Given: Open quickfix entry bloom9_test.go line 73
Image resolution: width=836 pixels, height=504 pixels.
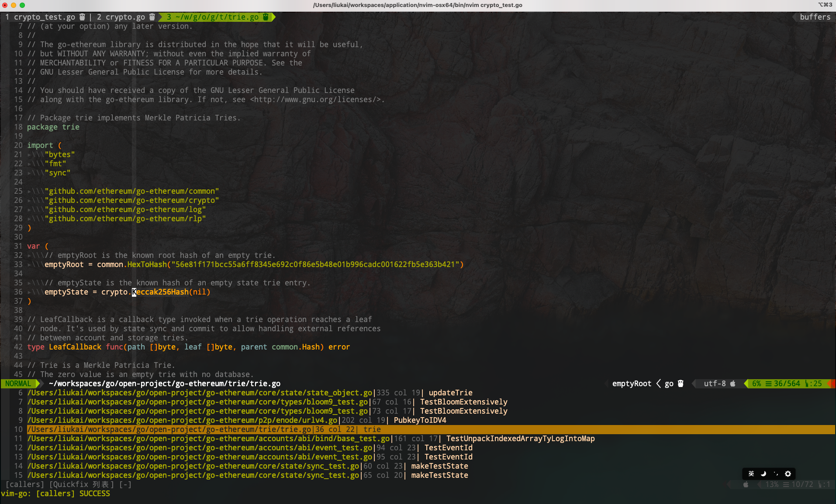Looking at the screenshot, I should (x=267, y=411).
